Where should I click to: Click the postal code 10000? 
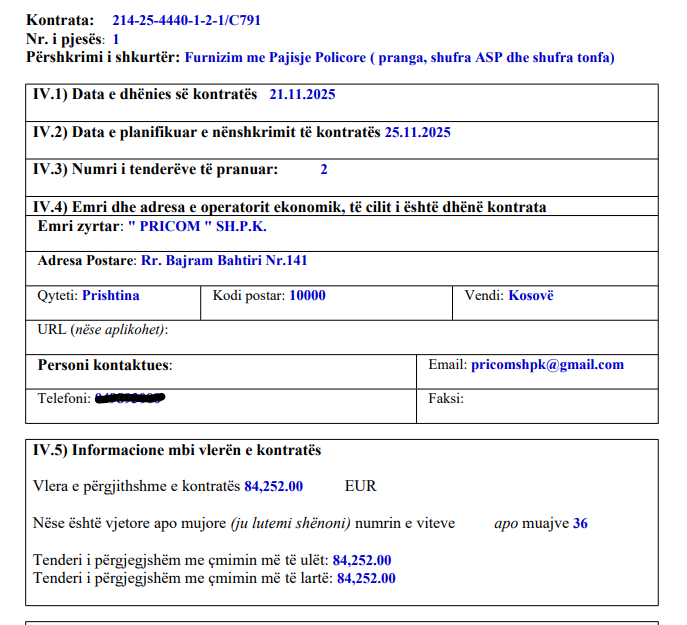(x=307, y=296)
